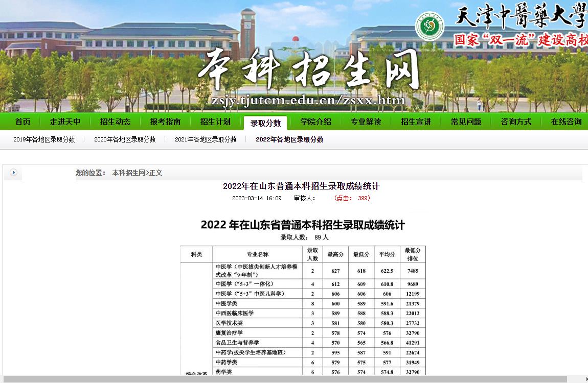
Task: Click the 中医学类 row name
Action: point(226,303)
